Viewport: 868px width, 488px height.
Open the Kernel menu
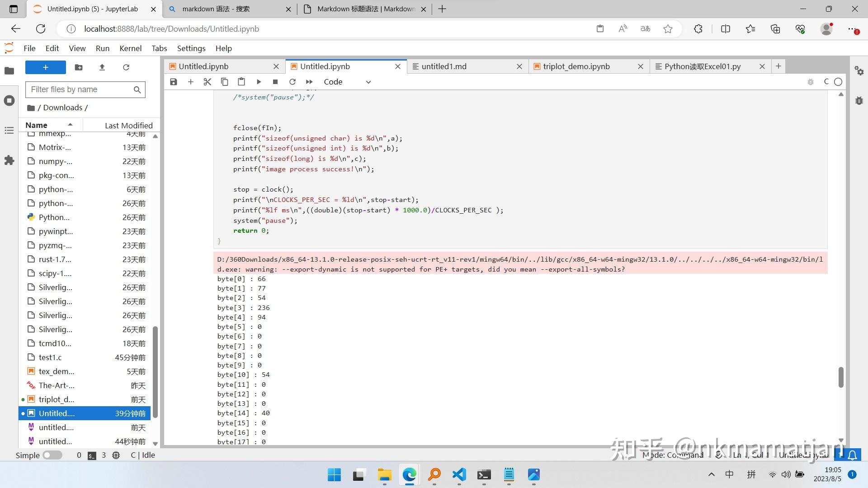130,48
